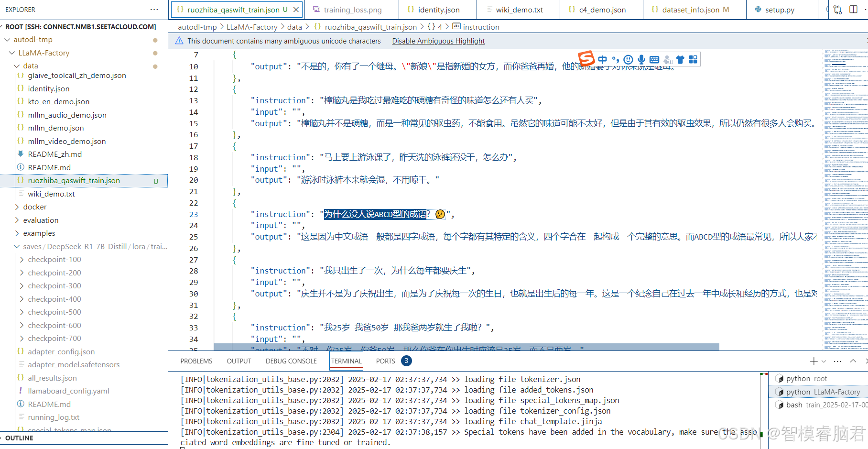Collapse the ROOT workspace section header
This screenshot has width=868, height=449.
coord(84,27)
